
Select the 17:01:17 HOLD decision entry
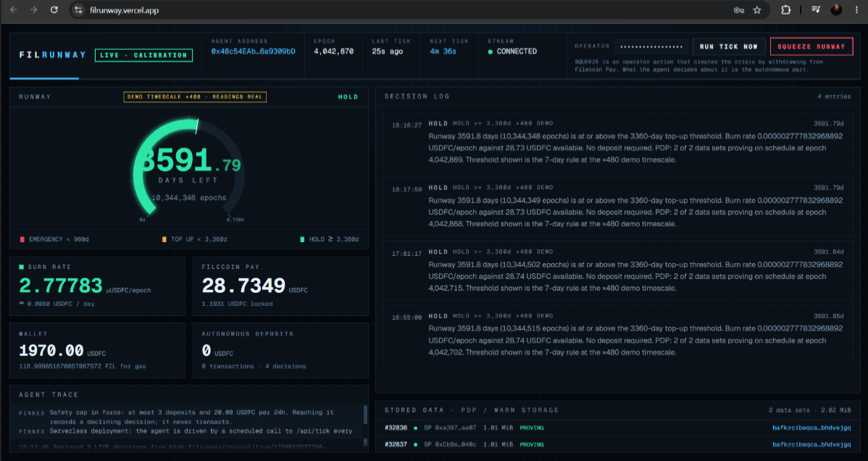(618, 270)
